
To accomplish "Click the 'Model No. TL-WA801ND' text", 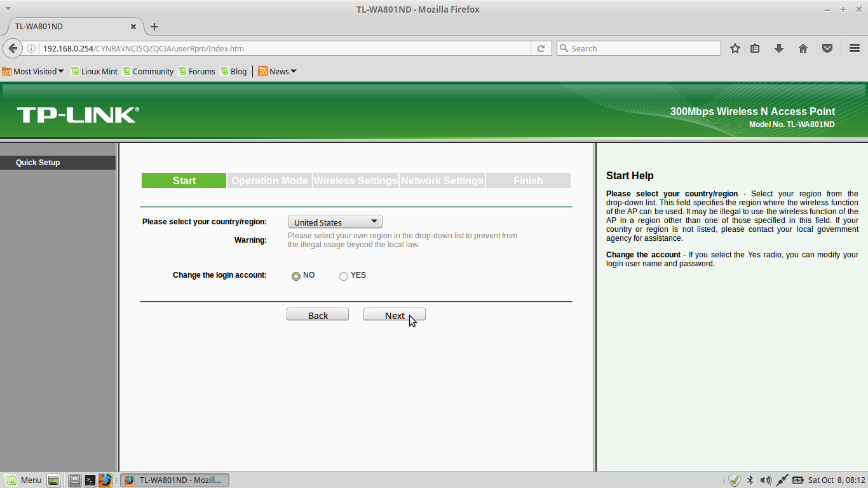I will pos(792,125).
